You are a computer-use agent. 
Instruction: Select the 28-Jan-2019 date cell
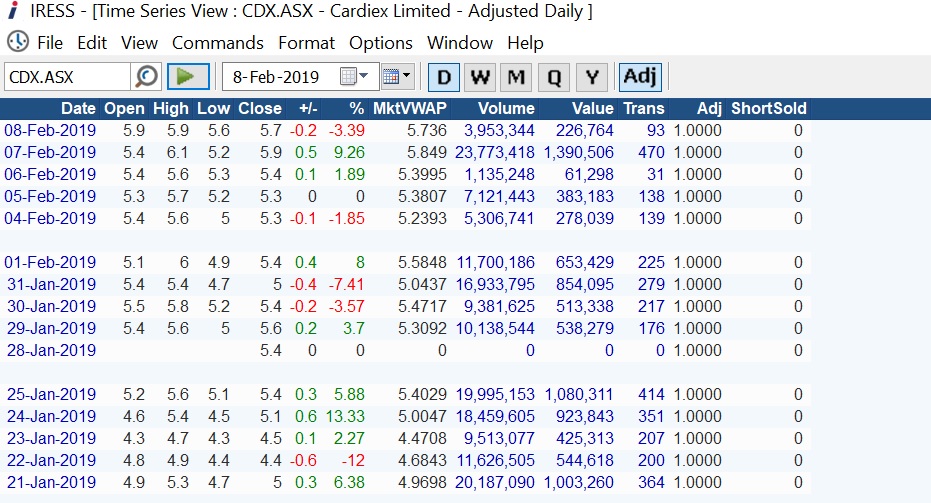coord(51,350)
